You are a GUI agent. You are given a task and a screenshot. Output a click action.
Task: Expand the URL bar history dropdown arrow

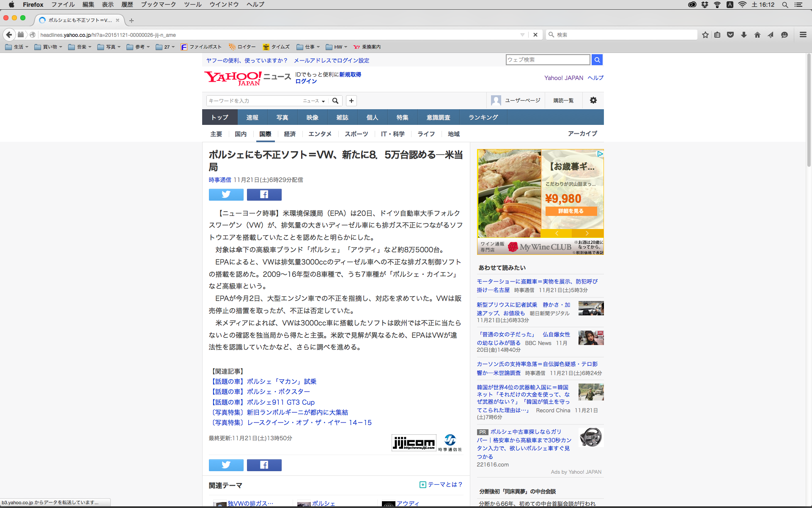tap(522, 35)
